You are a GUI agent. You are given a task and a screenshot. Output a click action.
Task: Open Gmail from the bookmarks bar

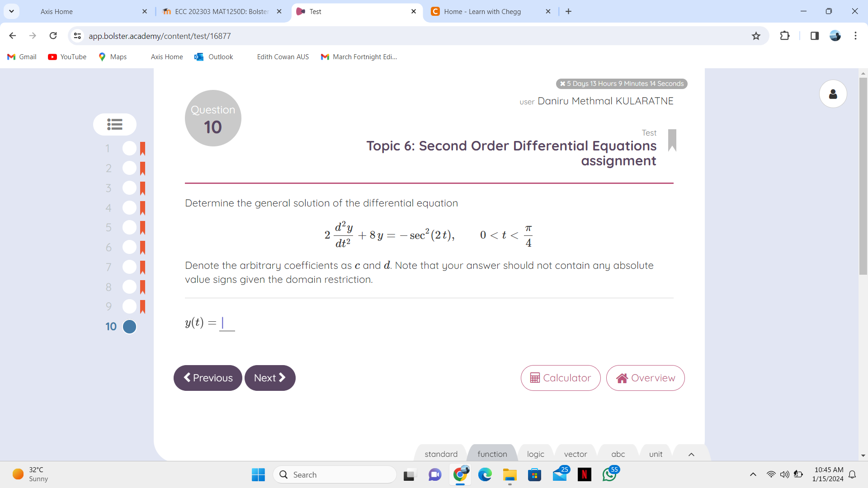pyautogui.click(x=21, y=56)
